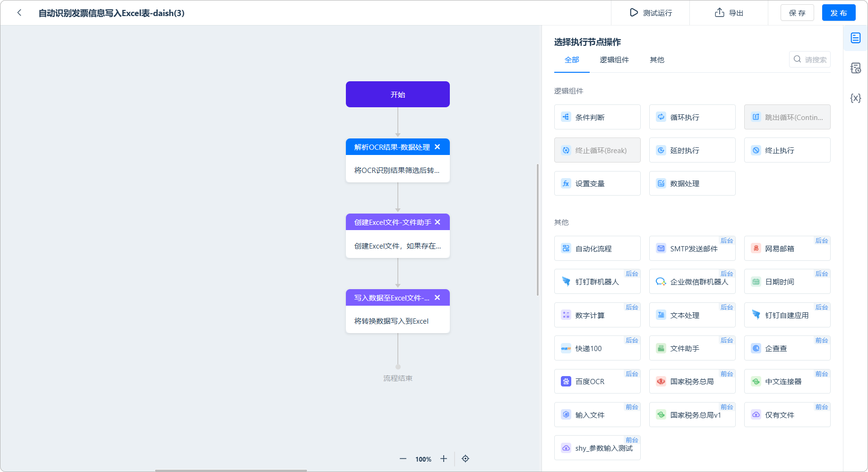Click the 100% zoom level value

[423, 459]
